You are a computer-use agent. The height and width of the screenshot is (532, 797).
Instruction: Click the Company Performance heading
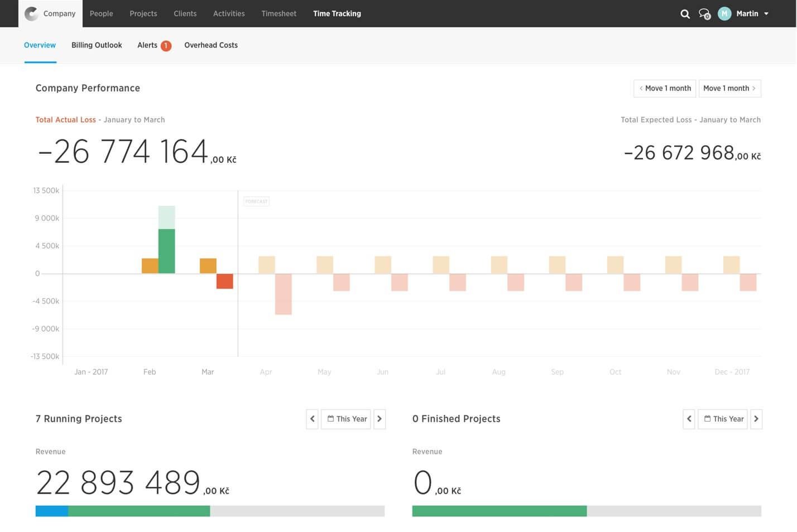(88, 88)
